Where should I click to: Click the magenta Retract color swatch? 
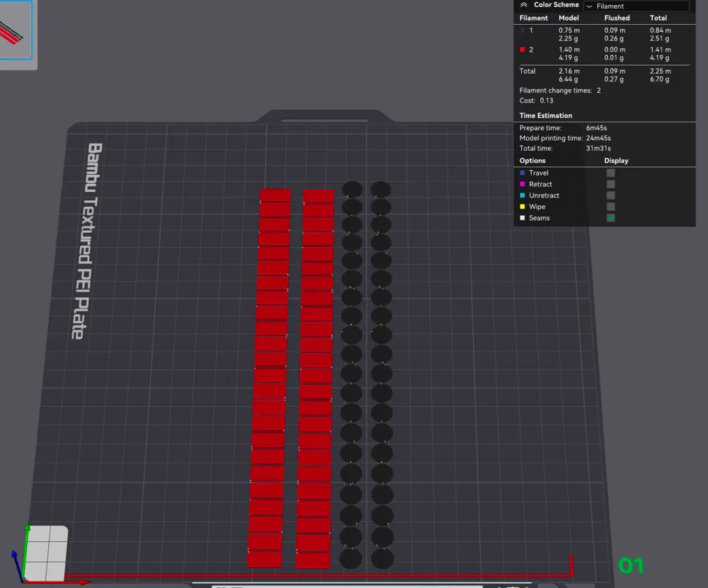coord(523,184)
